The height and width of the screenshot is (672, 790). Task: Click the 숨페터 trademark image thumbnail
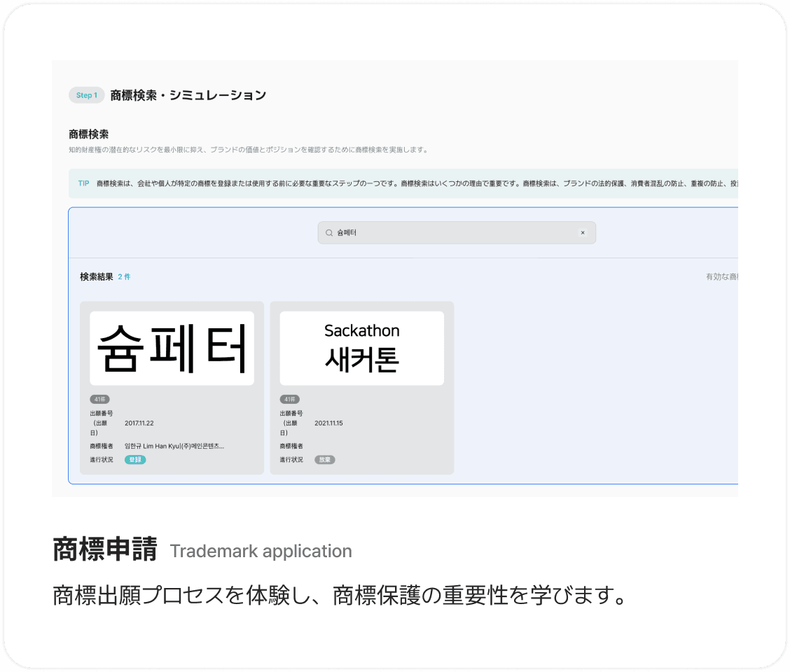pos(172,346)
